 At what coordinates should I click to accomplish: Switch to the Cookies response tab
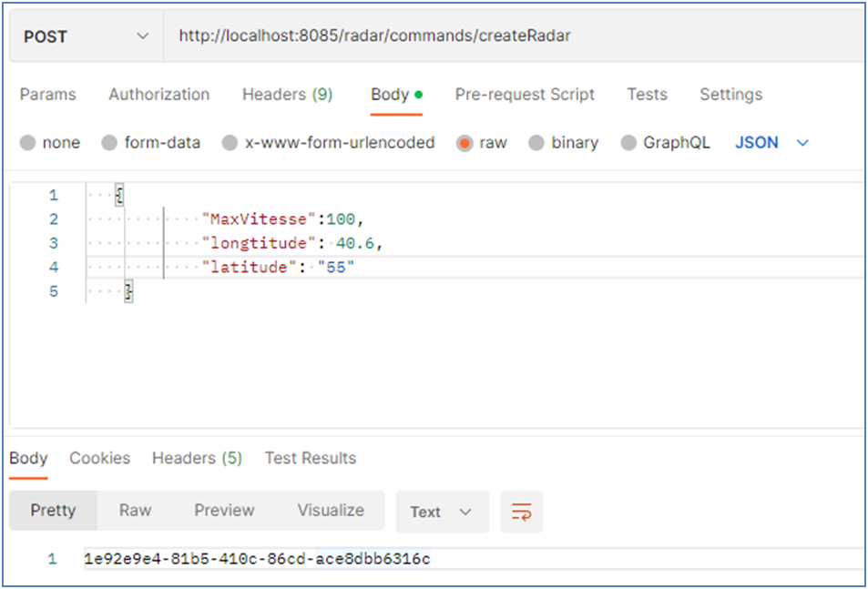click(x=99, y=458)
